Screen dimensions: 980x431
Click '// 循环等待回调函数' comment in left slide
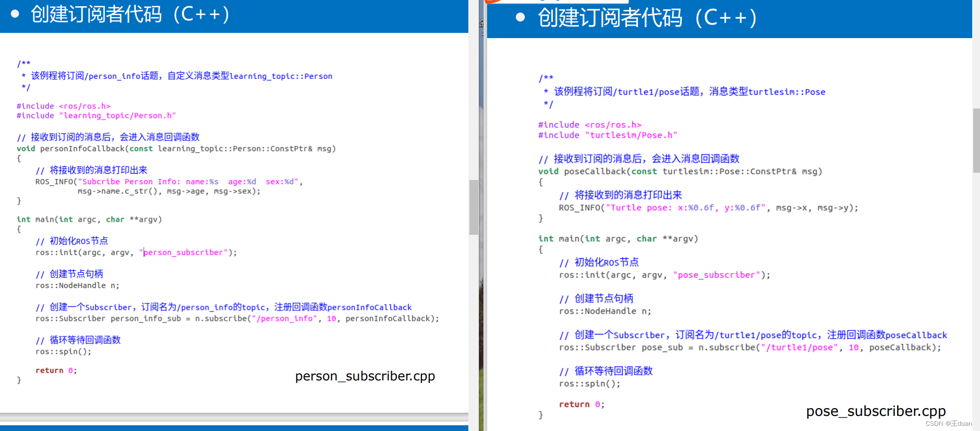(x=78, y=340)
